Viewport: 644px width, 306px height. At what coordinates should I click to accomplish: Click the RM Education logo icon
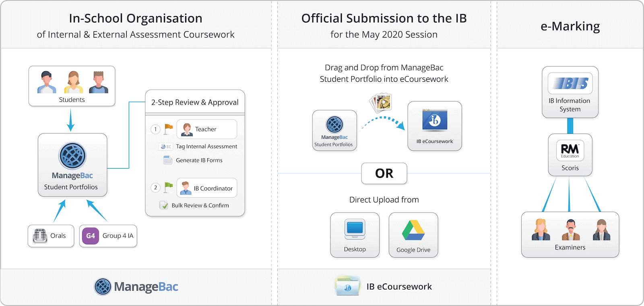570,151
